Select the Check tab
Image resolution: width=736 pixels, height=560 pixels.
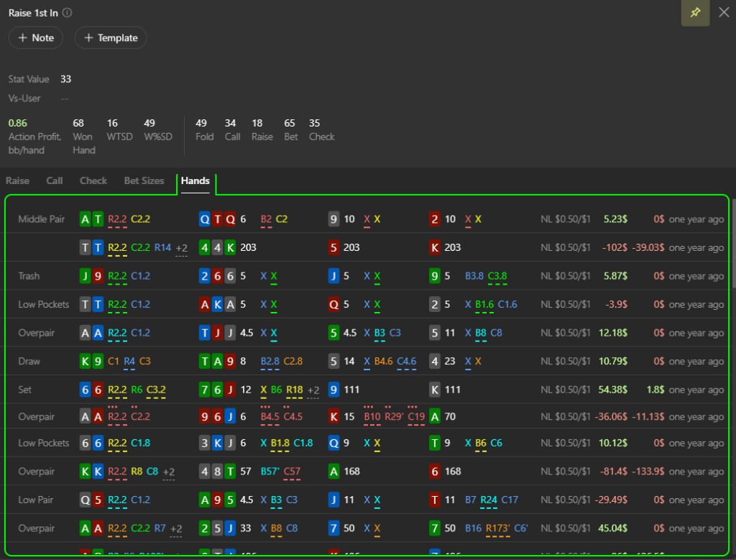click(x=93, y=180)
